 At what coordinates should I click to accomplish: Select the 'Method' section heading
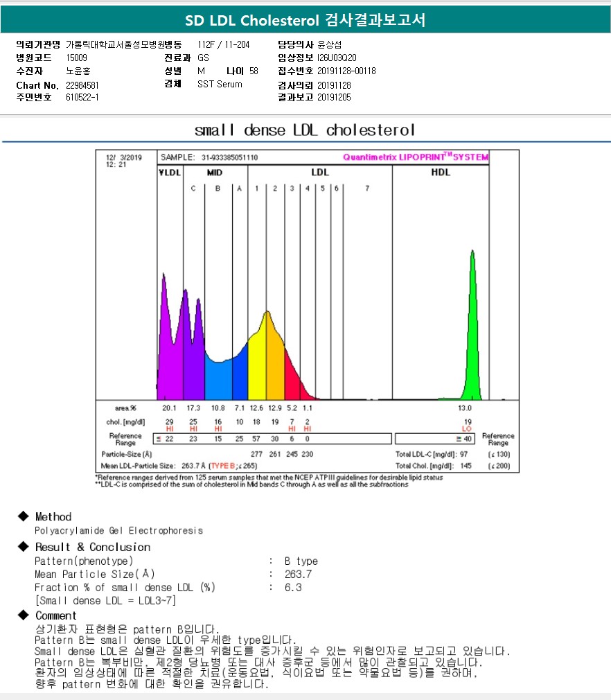53,516
